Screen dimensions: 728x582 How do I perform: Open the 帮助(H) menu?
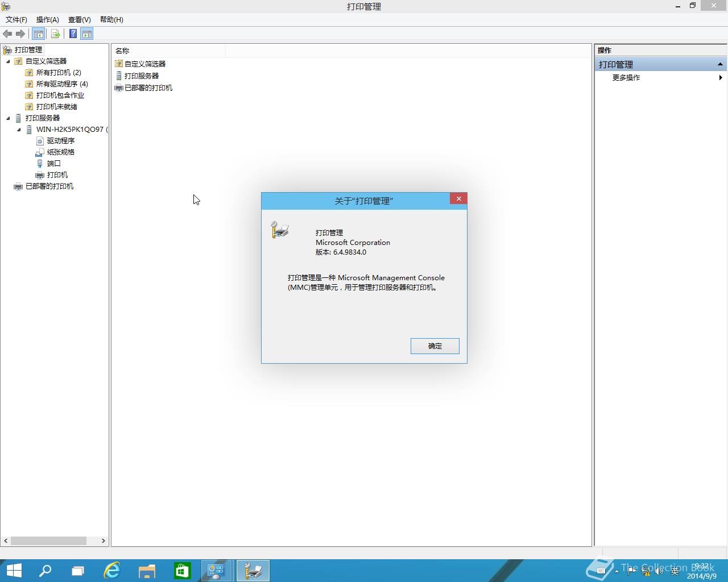coord(111,20)
